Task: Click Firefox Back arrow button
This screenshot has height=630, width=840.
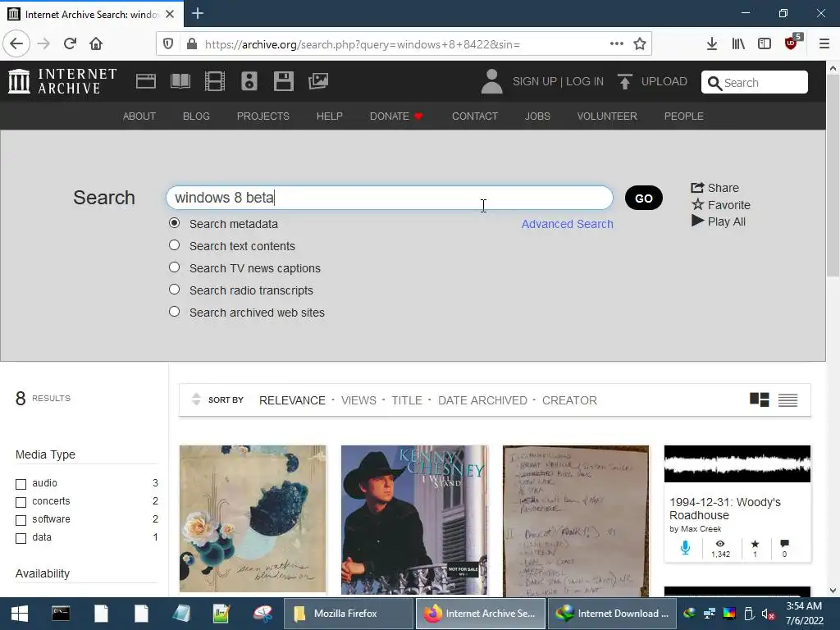Action: [16, 43]
